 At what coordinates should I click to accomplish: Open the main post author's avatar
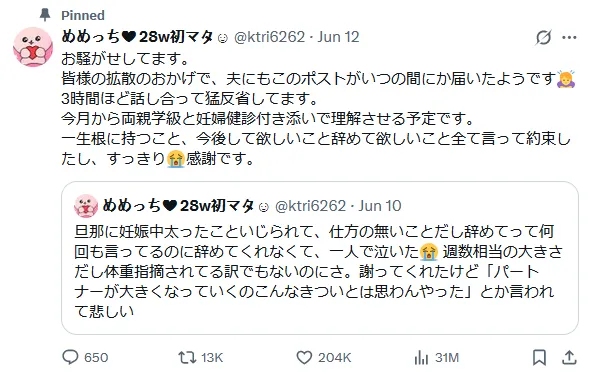pyautogui.click(x=33, y=47)
